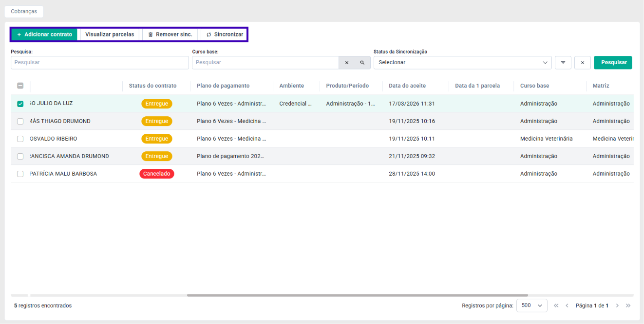The image size is (644, 324).
Task: Click the Curso base column header
Action: pos(534,86)
